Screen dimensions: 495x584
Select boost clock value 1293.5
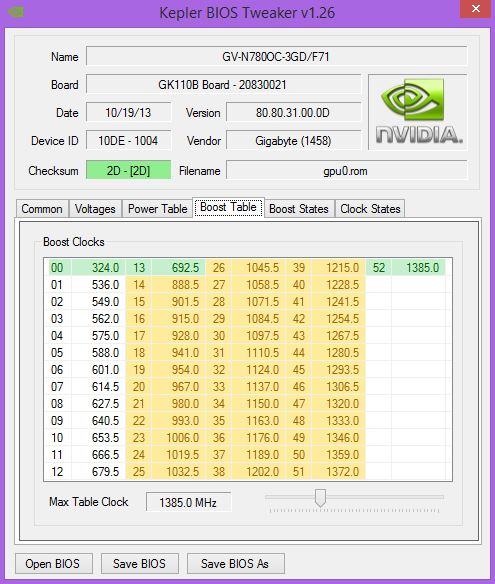click(x=339, y=369)
